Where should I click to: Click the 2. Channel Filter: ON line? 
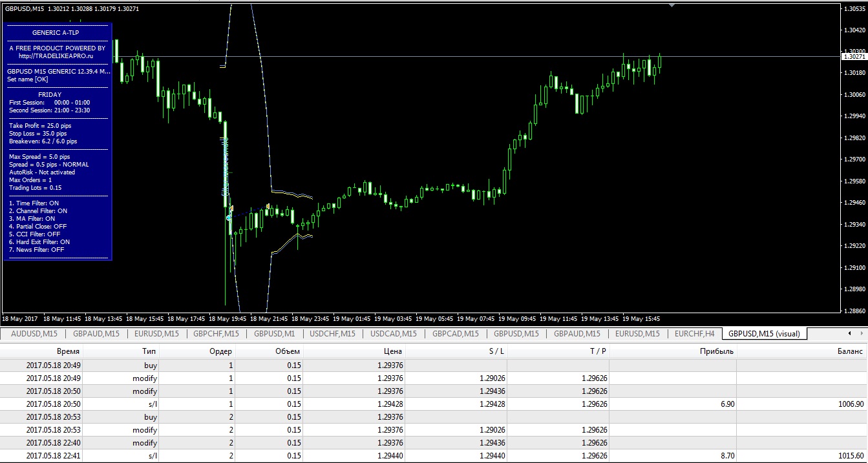[x=38, y=211]
